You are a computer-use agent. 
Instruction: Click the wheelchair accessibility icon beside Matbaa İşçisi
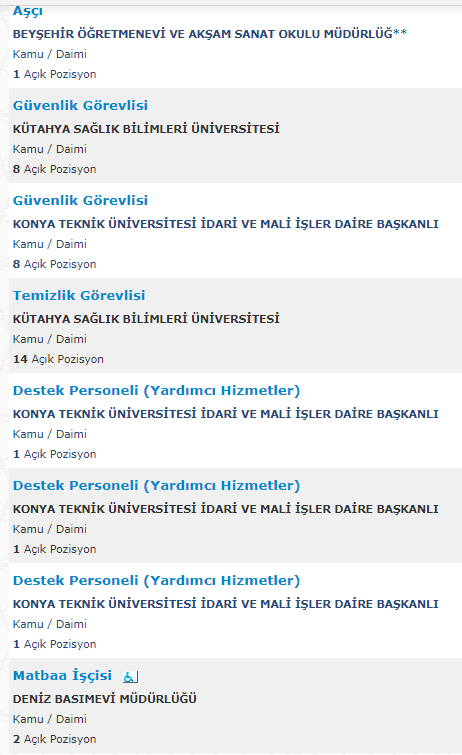tap(131, 677)
